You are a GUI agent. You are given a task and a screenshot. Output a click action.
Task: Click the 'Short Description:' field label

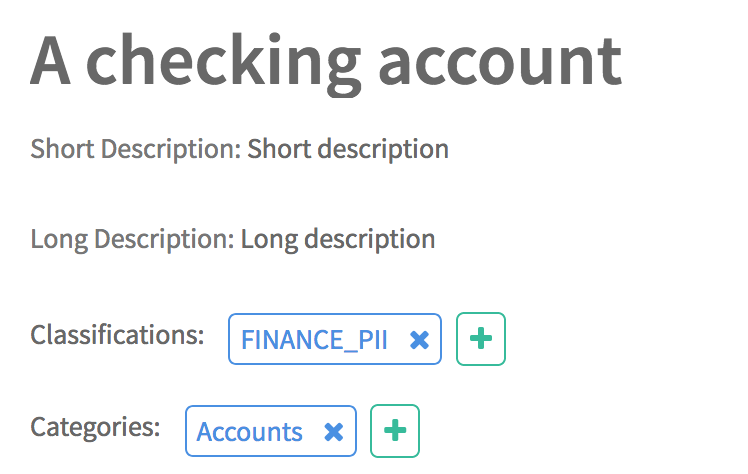tap(136, 150)
